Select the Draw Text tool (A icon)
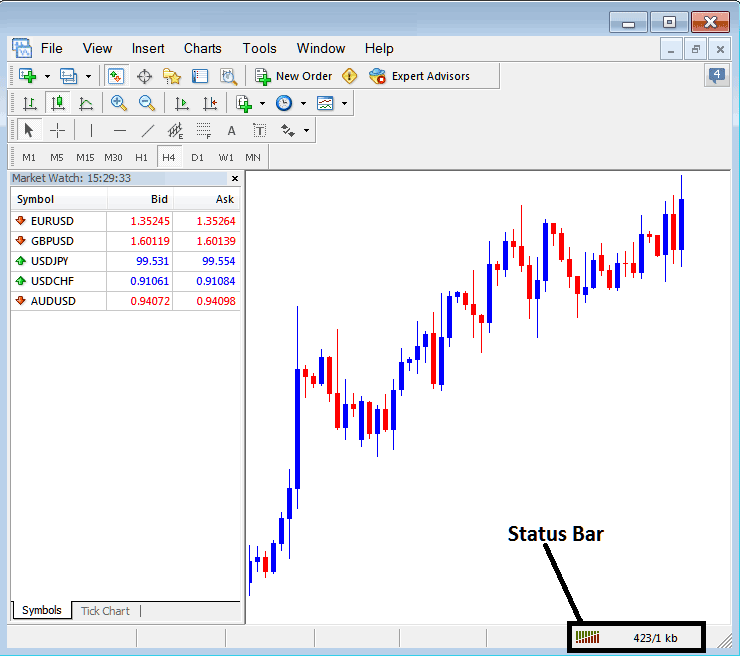740x656 pixels. point(231,130)
